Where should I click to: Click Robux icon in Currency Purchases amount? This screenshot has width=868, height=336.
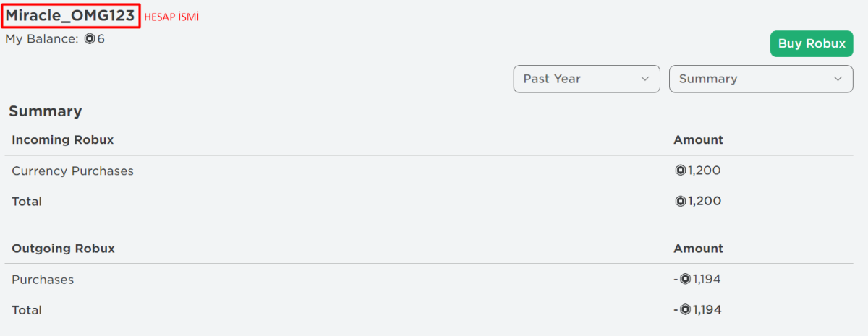tap(680, 171)
